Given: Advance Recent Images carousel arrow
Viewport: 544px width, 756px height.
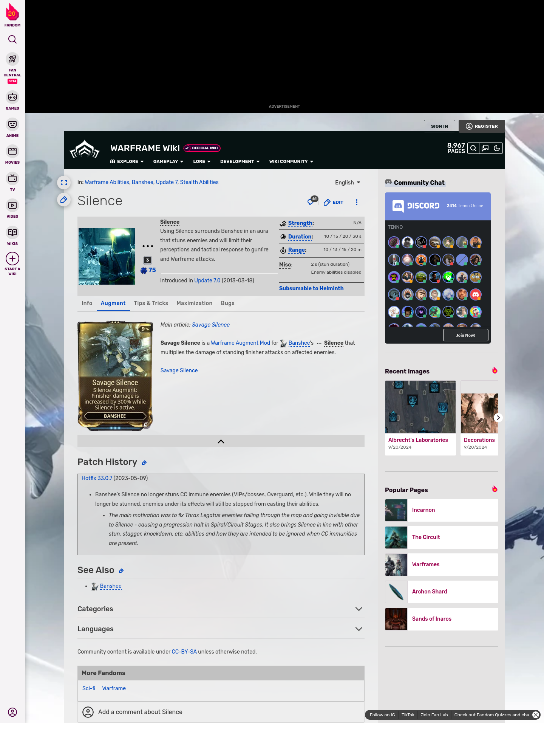Looking at the screenshot, I should tap(498, 418).
